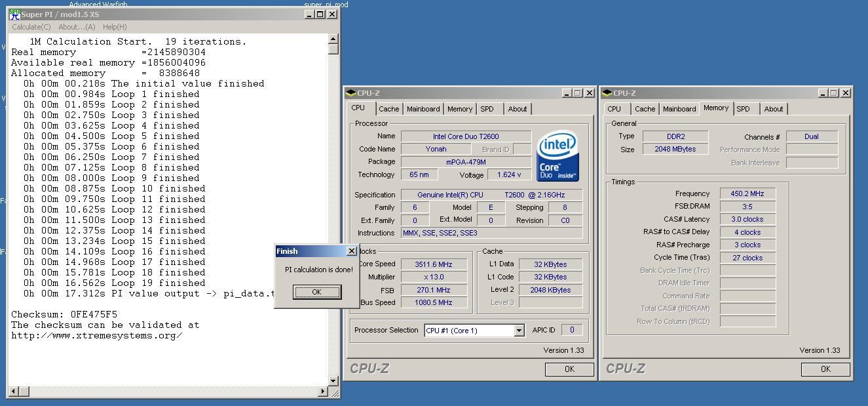
Task: Click the CPU-Z chip icon in the Memory window title
Action: click(x=607, y=93)
